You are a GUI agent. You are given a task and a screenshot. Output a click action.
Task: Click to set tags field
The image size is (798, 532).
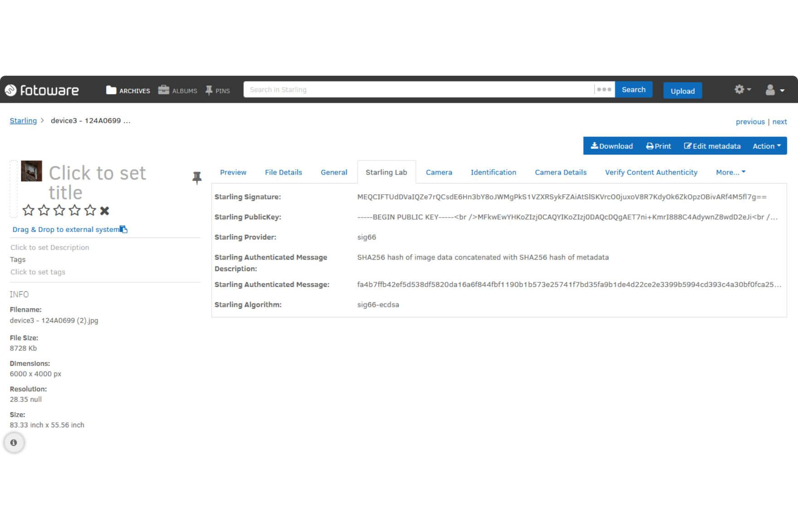[38, 272]
